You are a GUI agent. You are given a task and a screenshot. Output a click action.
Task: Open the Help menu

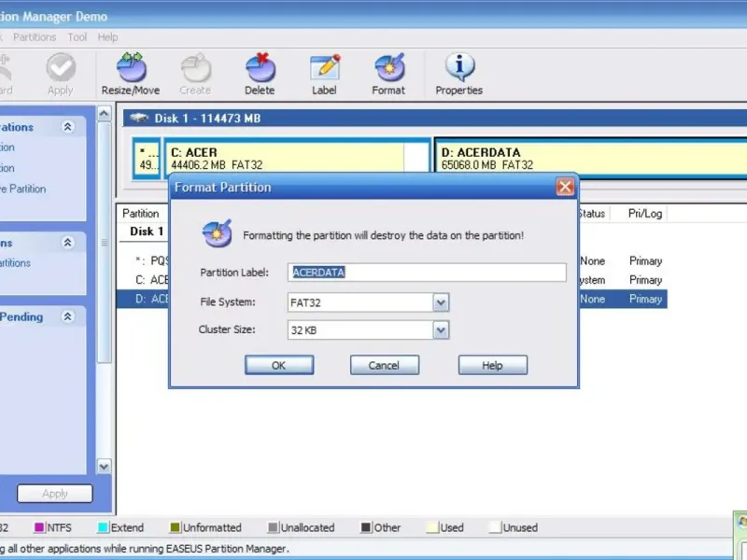107,37
